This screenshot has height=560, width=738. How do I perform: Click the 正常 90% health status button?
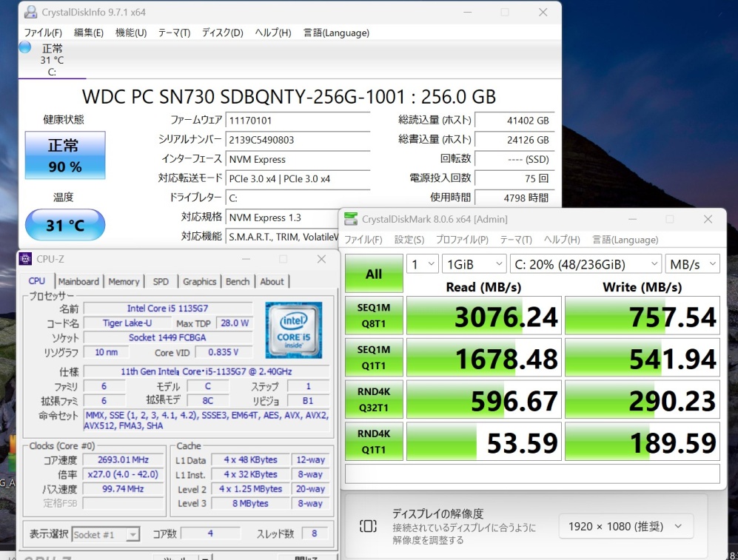pyautogui.click(x=65, y=155)
